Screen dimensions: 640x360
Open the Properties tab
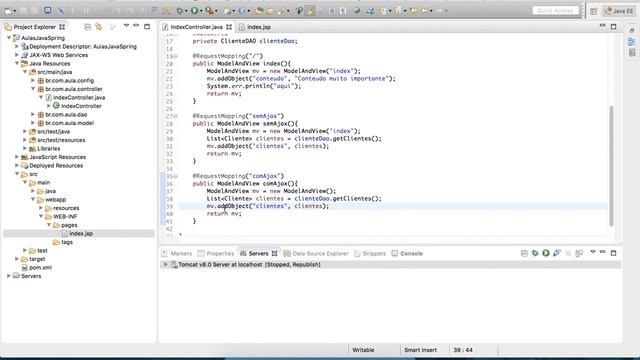tap(216, 253)
